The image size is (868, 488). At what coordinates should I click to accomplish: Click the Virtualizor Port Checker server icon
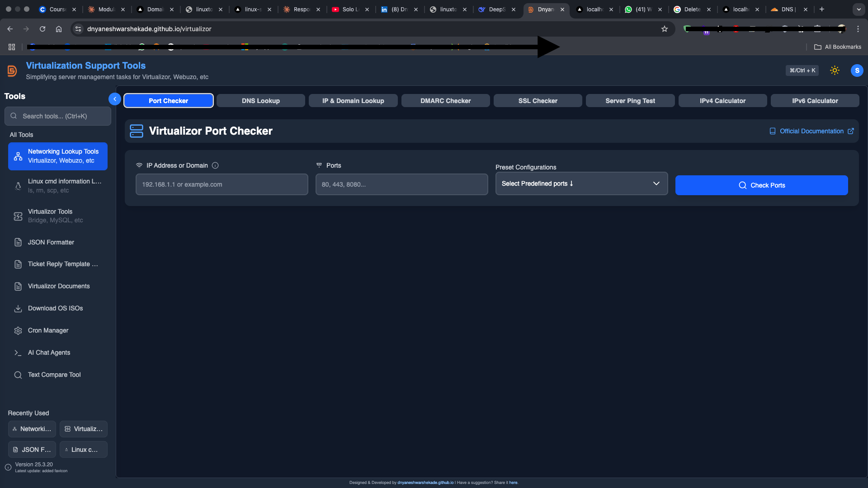(137, 131)
